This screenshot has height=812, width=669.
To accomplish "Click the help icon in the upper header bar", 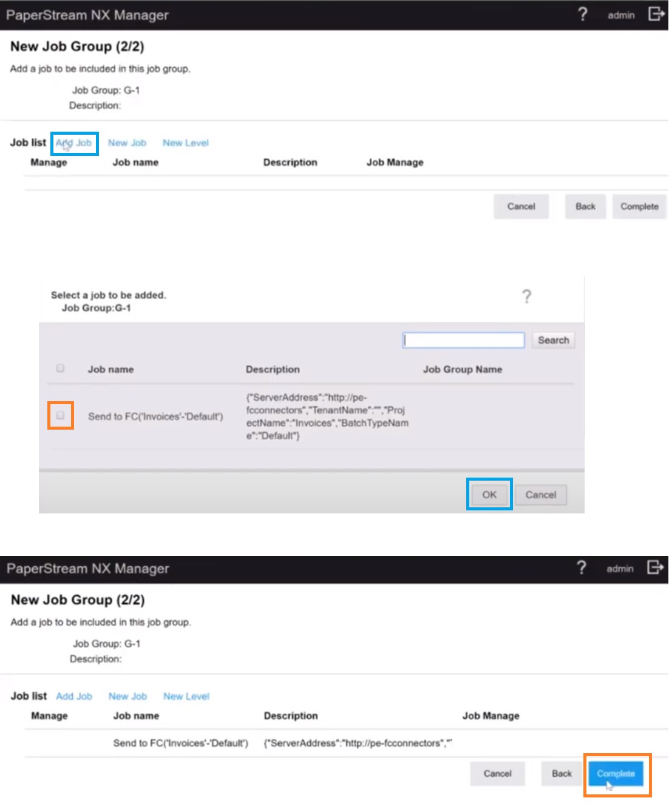I will coord(582,15).
